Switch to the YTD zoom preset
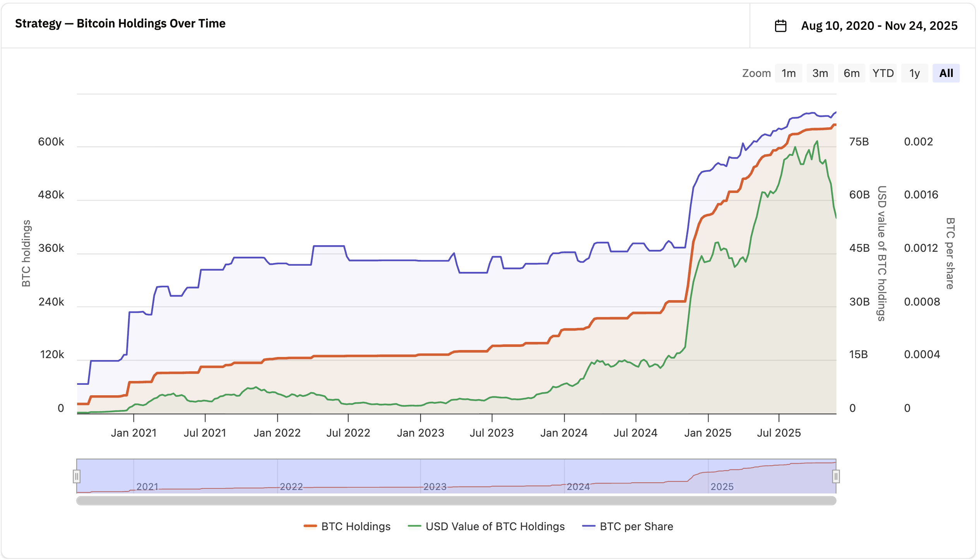The height and width of the screenshot is (560, 979). 883,73
